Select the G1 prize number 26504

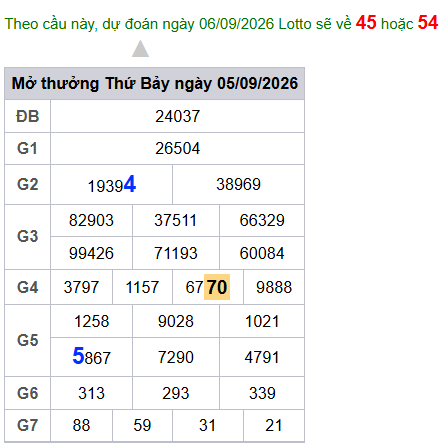point(178,148)
